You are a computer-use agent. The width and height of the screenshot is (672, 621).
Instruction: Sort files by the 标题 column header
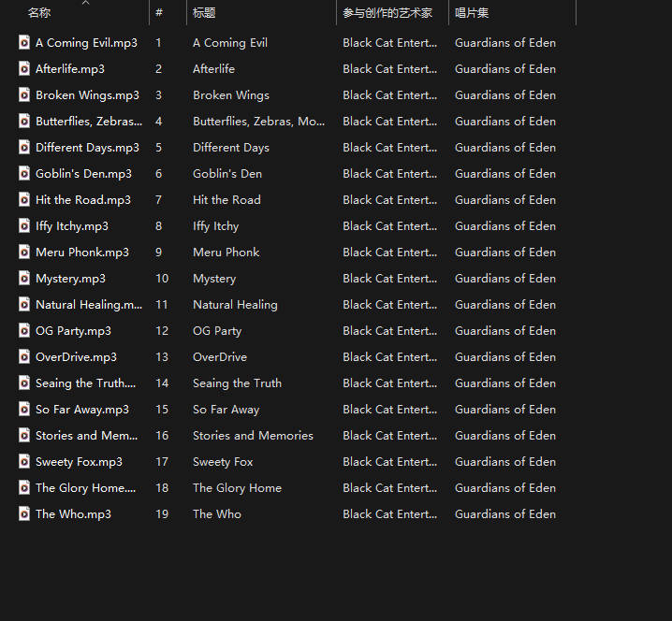pos(204,13)
